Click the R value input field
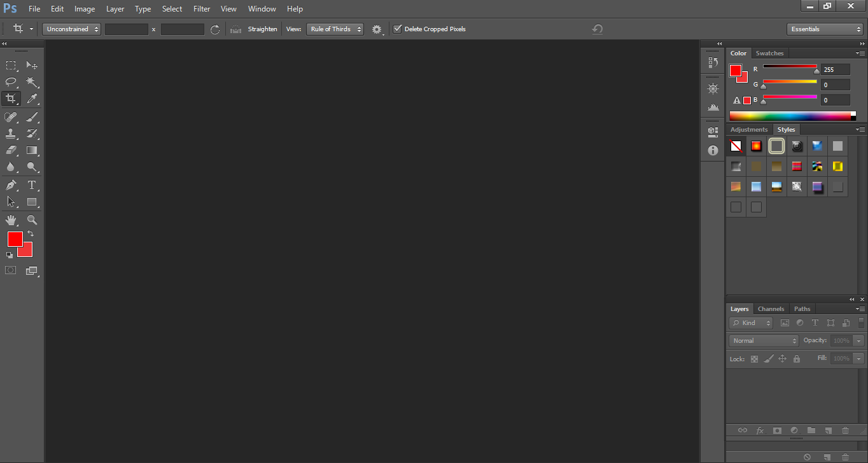 pyautogui.click(x=835, y=69)
